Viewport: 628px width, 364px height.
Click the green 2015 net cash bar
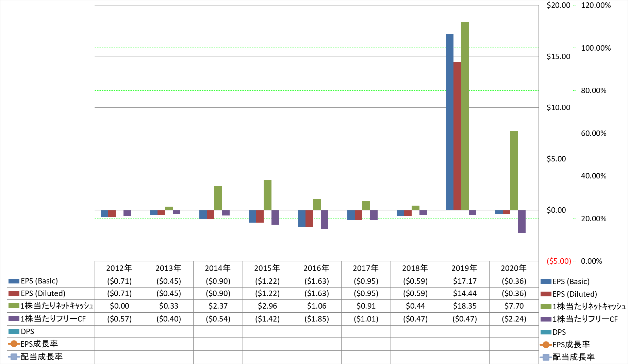click(267, 195)
